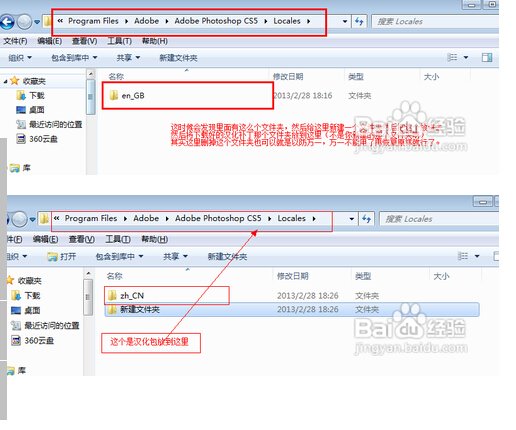Open the 查看(V) menu in the top window
Viewport: 516px width, 430px height.
point(85,41)
